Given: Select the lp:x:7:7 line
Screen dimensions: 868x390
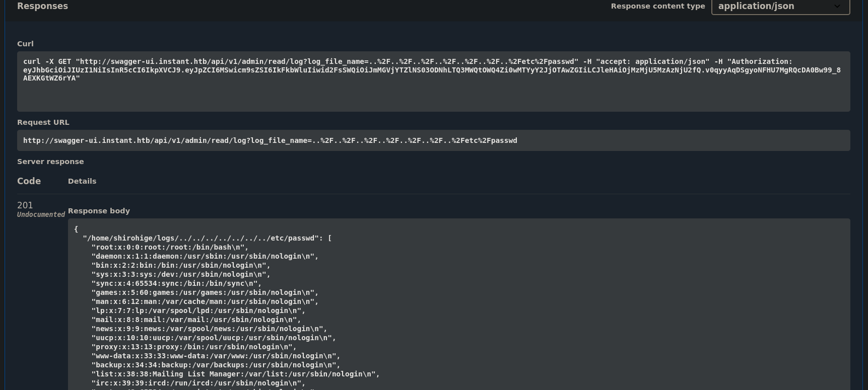Looking at the screenshot, I should pos(198,310).
